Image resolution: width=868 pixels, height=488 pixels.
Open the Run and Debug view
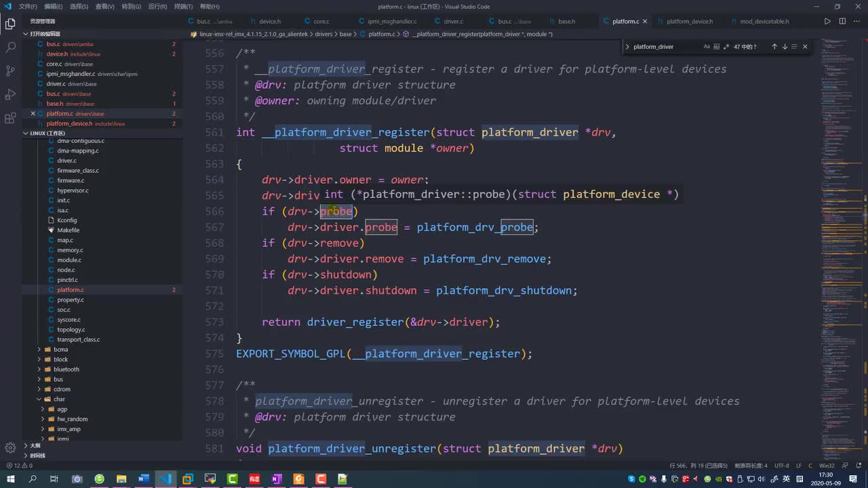click(x=10, y=94)
